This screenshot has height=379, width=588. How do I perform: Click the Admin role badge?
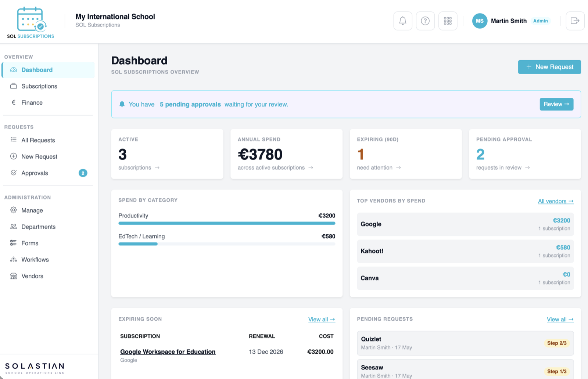541,21
